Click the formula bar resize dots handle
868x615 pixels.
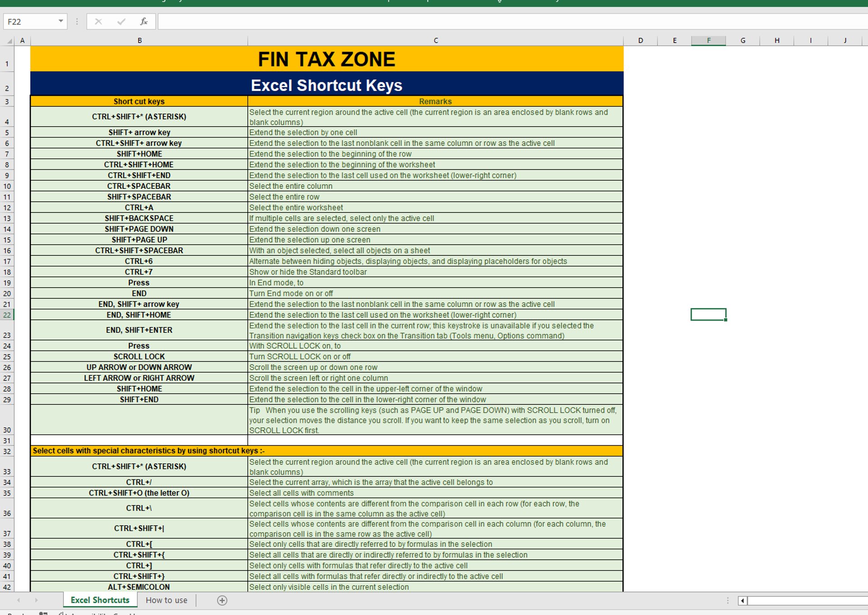pyautogui.click(x=77, y=21)
